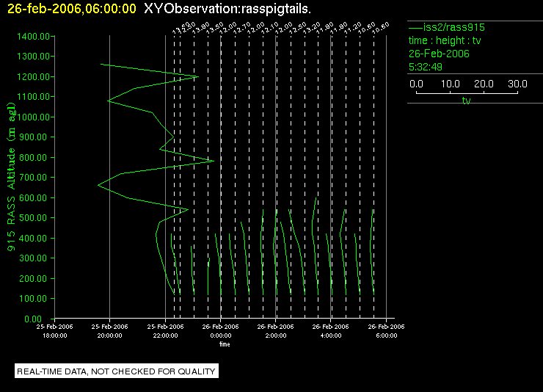Screen dimensions: 543x392
Task: Click the 1200.00 altitude axis label
Action: pyautogui.click(x=33, y=76)
